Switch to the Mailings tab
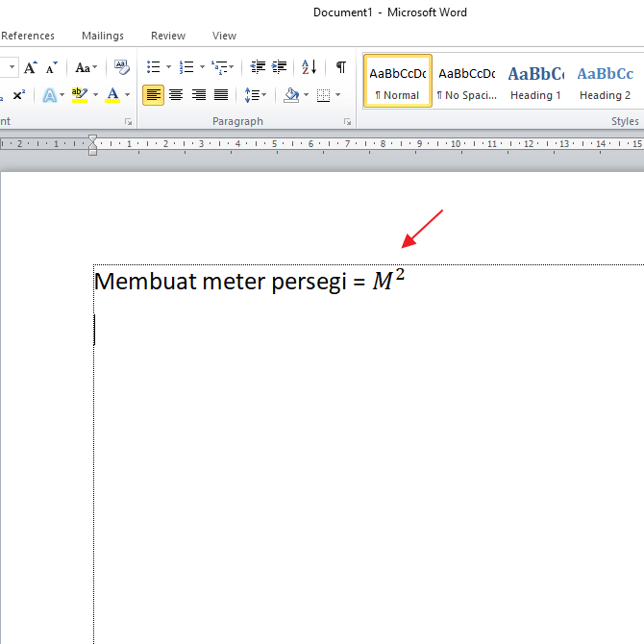 (103, 36)
